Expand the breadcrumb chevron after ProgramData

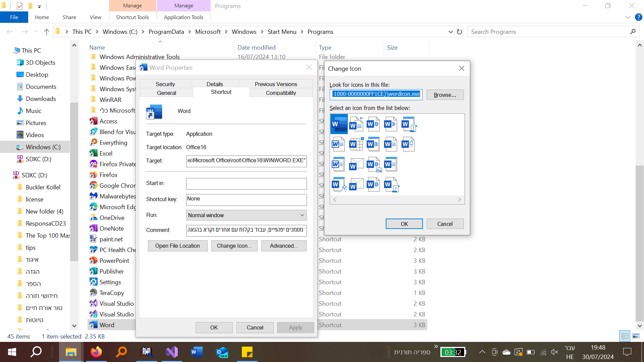(x=190, y=32)
